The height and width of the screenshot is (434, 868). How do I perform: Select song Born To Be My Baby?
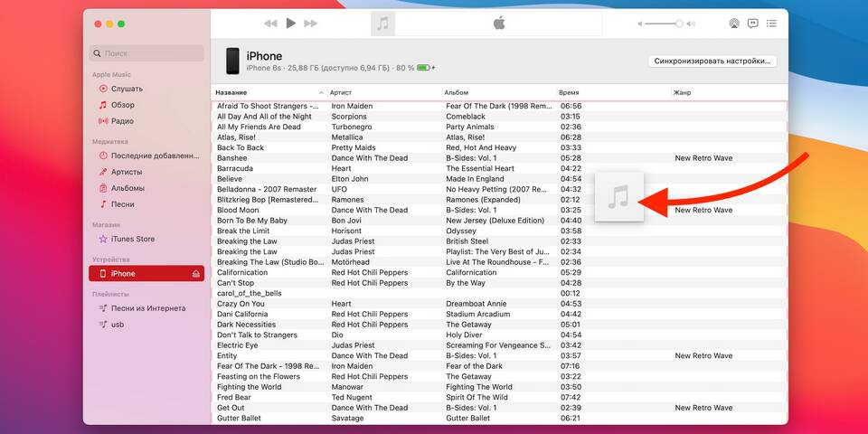[252, 221]
